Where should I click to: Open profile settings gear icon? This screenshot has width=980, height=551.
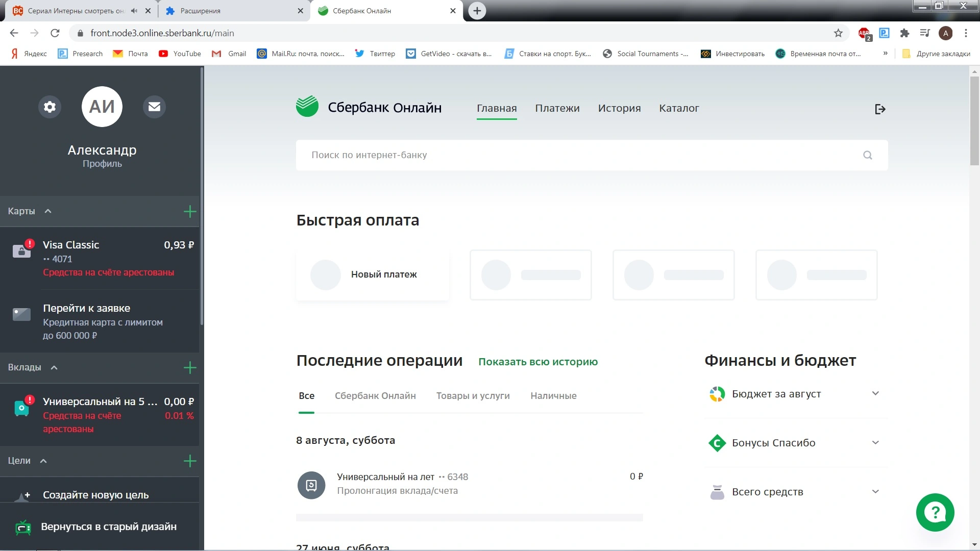pos(50,107)
